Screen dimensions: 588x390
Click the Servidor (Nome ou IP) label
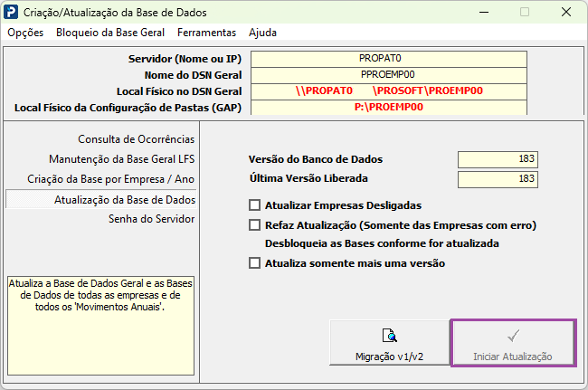[185, 59]
